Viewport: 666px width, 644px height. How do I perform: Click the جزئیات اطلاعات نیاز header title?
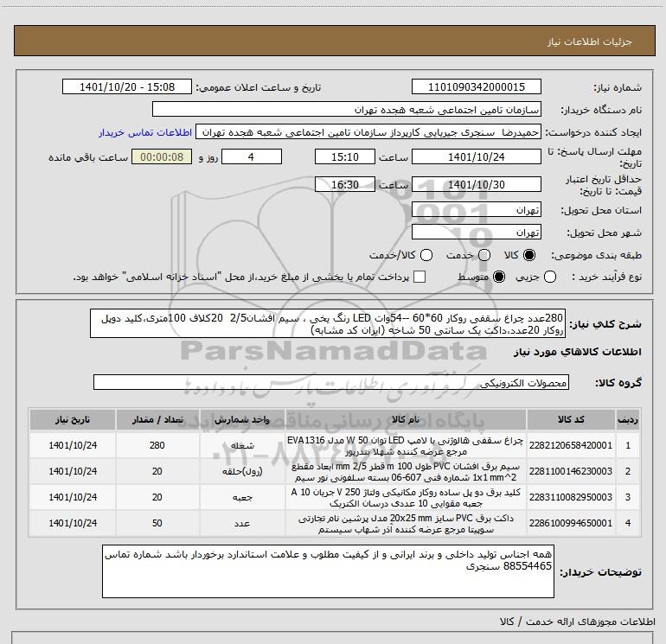point(590,41)
